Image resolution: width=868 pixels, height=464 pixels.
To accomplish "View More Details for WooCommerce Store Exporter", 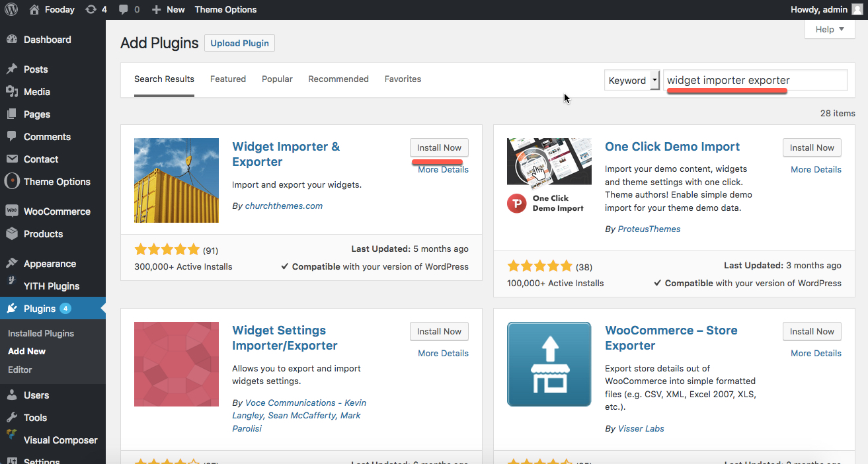I will 816,354.
